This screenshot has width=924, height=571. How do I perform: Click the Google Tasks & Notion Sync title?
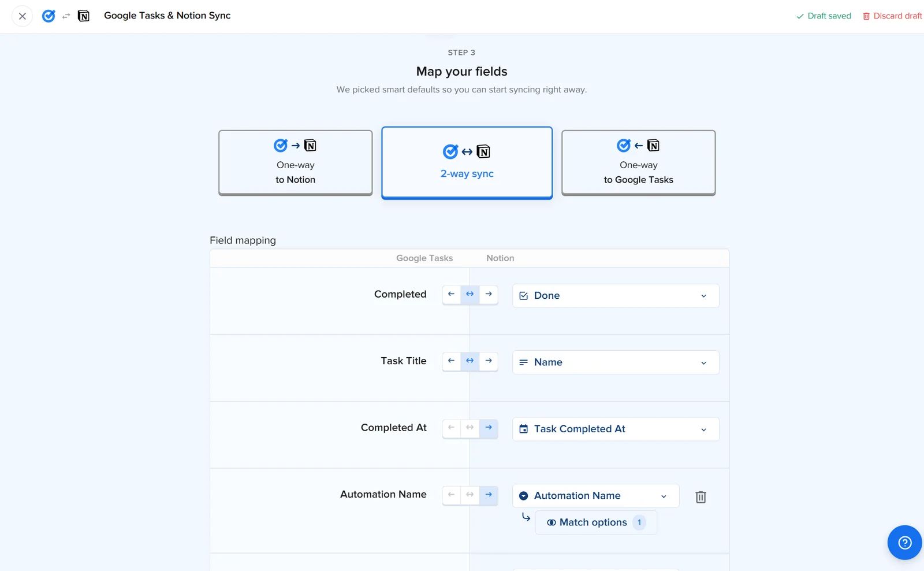(x=167, y=16)
